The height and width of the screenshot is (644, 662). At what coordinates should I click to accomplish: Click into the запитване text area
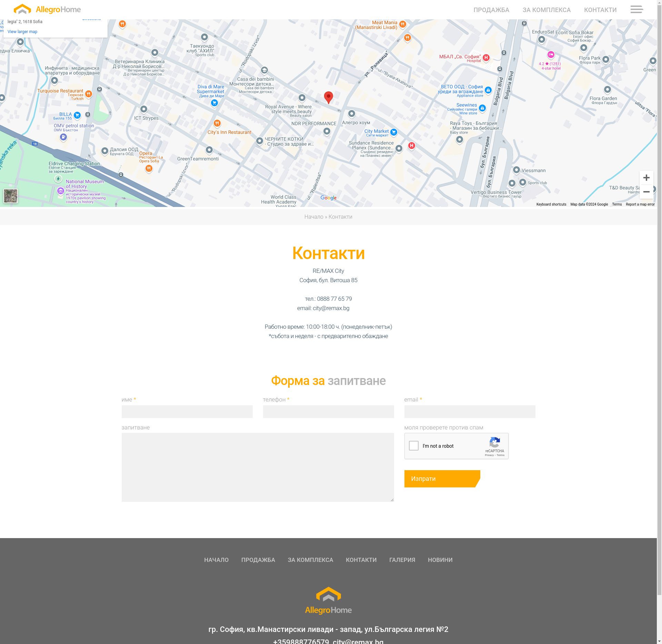point(257,467)
